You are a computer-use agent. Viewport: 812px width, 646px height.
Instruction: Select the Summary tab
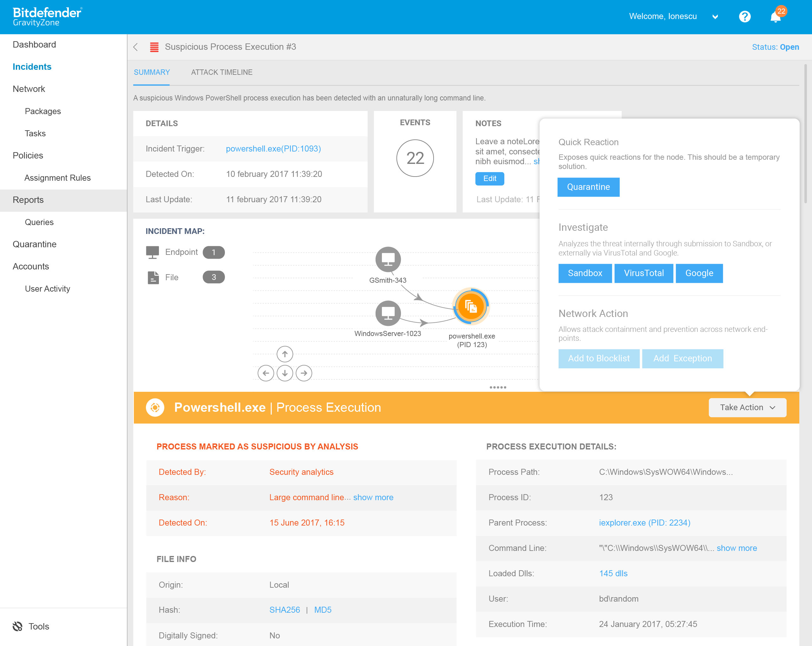pos(152,72)
